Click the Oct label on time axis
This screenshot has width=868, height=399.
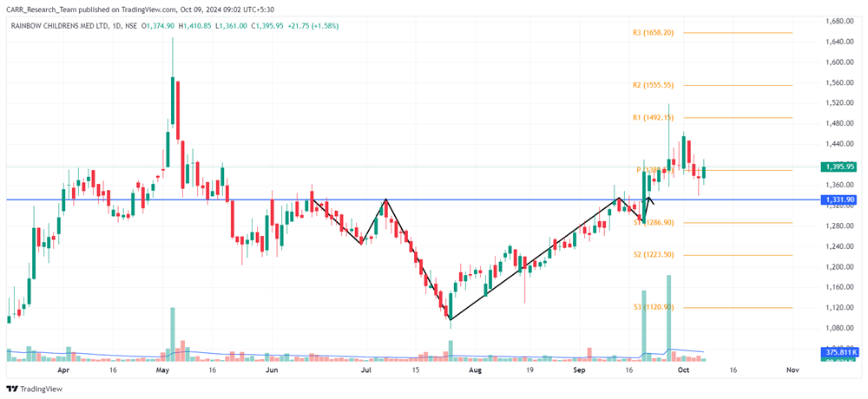682,370
